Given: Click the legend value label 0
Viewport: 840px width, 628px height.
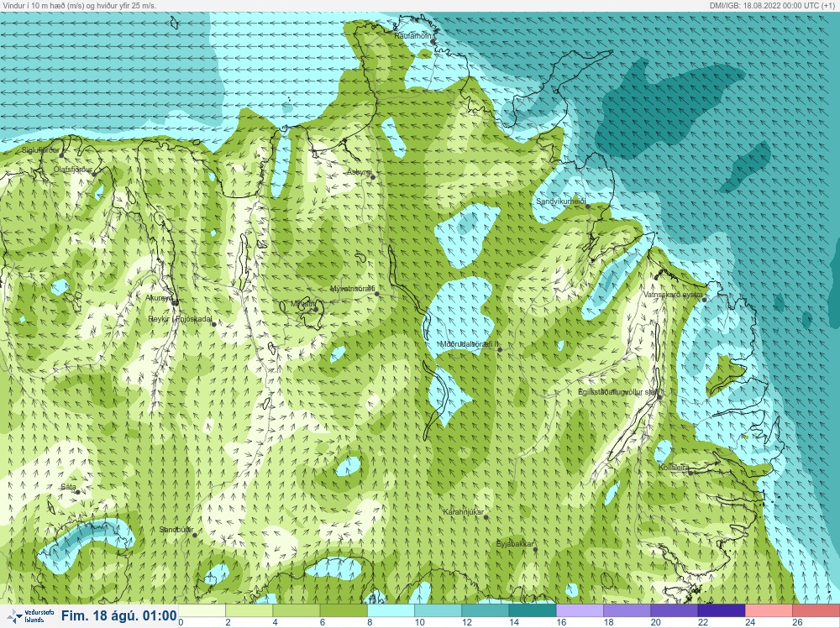Looking at the screenshot, I should pos(181,622).
